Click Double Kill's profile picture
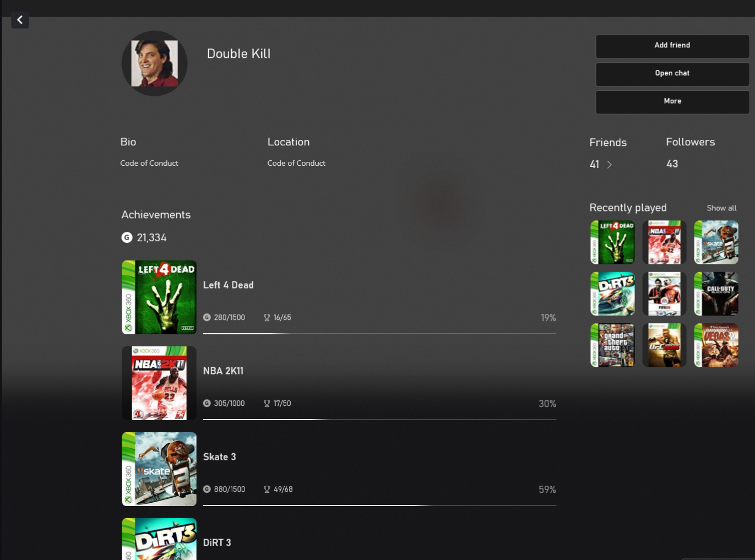The height and width of the screenshot is (560, 755). tap(154, 63)
